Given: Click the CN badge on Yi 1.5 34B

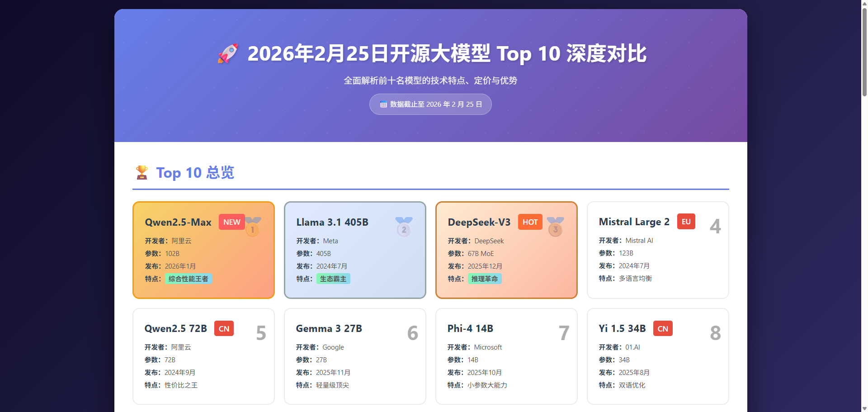Looking at the screenshot, I should (663, 328).
